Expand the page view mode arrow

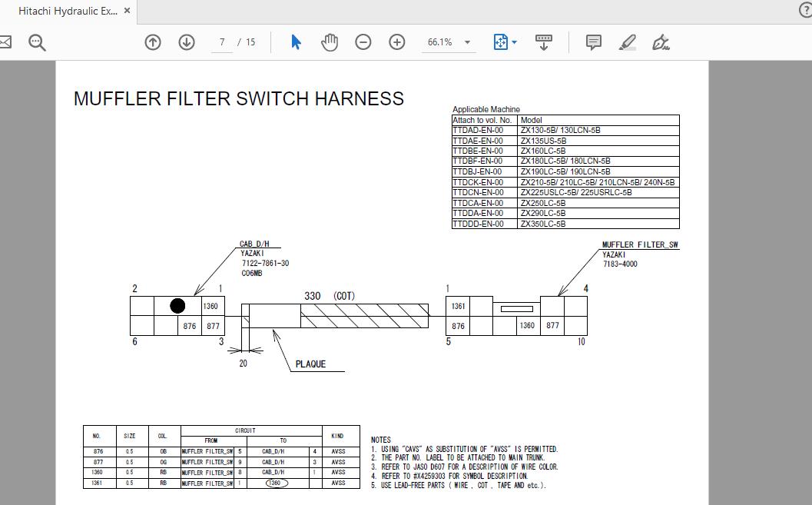(x=513, y=42)
